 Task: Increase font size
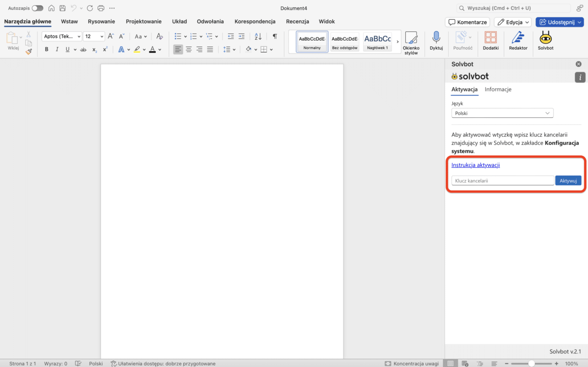coord(111,36)
